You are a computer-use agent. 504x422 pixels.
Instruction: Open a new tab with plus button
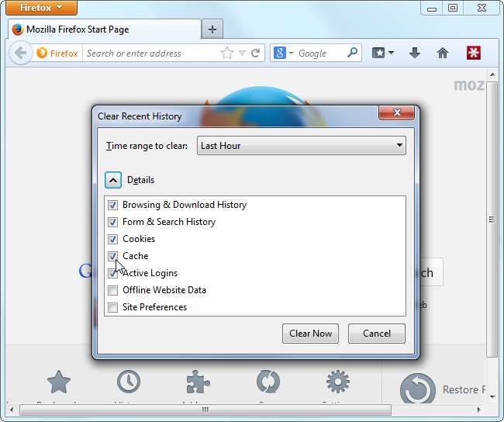click(x=212, y=29)
